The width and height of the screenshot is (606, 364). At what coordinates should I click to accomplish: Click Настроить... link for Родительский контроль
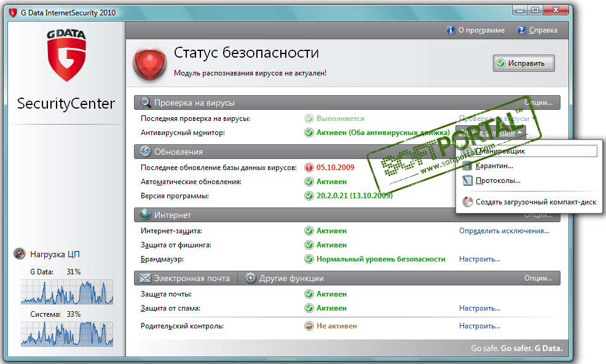click(x=479, y=326)
